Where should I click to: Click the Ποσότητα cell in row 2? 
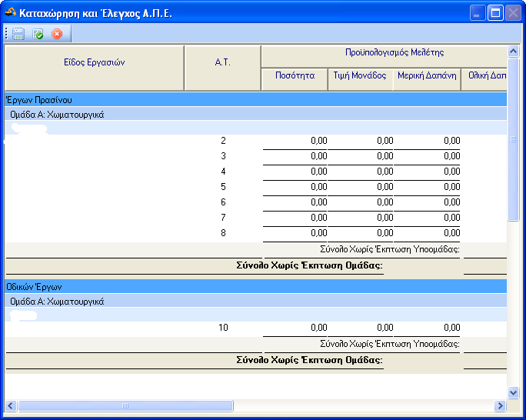(295, 141)
